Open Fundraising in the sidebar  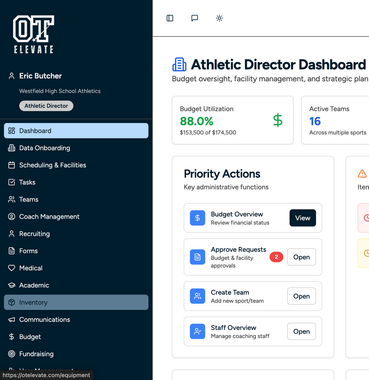pyautogui.click(x=76, y=354)
